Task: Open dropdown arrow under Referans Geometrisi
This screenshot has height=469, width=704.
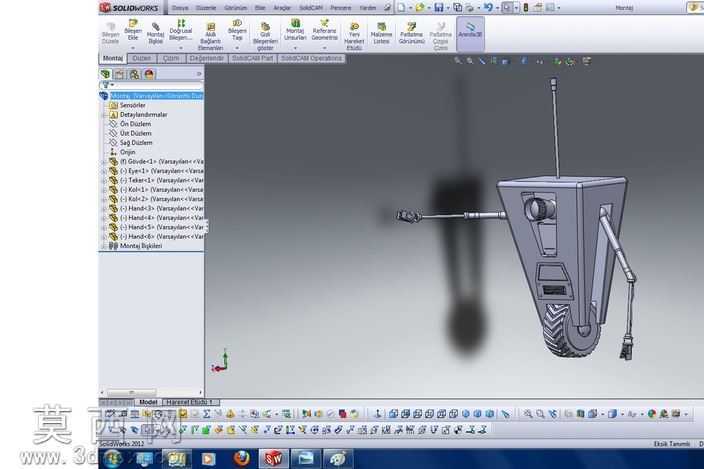Action: point(324,48)
